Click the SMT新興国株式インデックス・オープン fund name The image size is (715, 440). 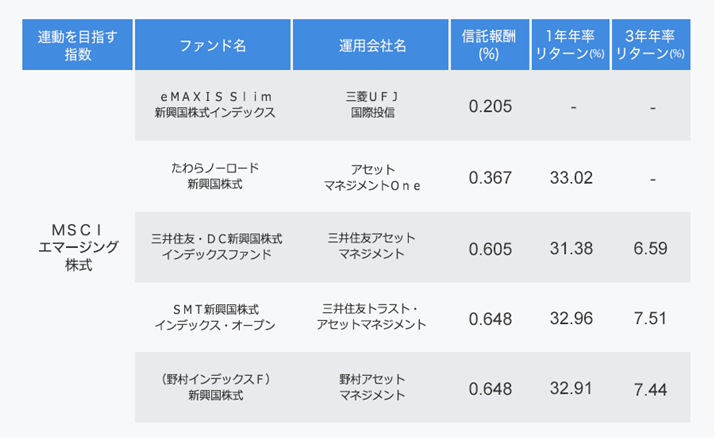click(x=212, y=319)
